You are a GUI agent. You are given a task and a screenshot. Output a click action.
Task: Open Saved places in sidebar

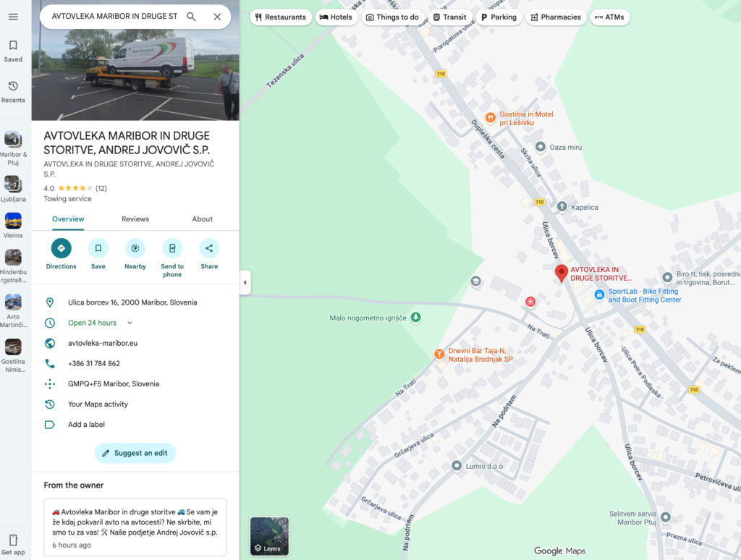tap(13, 51)
